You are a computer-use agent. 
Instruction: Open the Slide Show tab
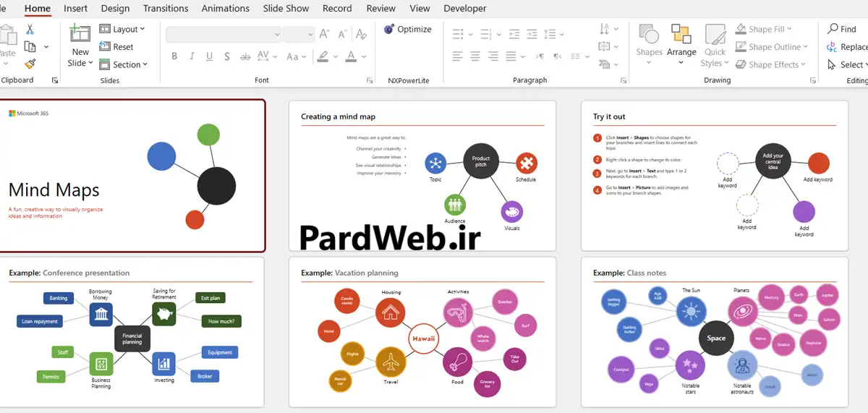[286, 9]
